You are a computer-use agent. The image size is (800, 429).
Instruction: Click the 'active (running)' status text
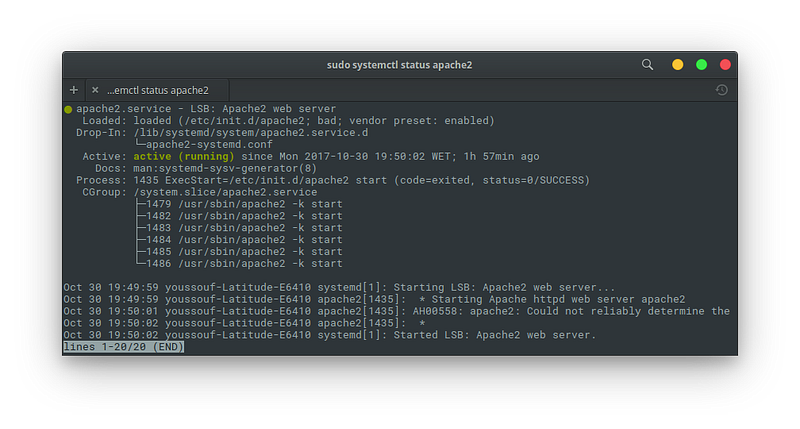click(184, 156)
